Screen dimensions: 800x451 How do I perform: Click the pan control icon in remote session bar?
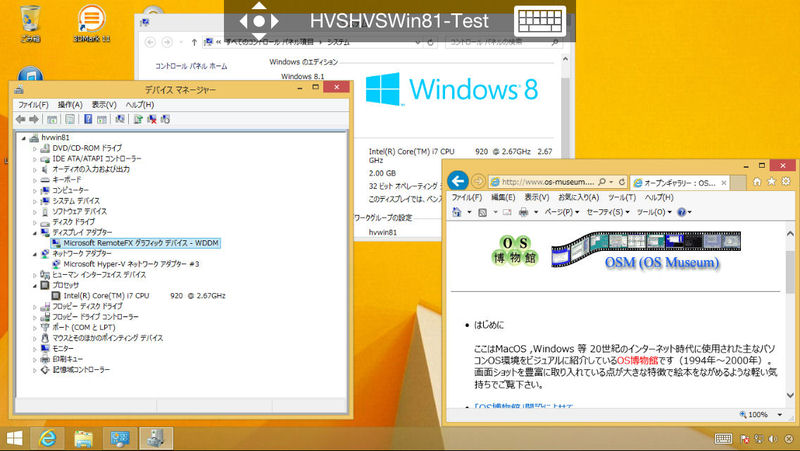pyautogui.click(x=259, y=21)
